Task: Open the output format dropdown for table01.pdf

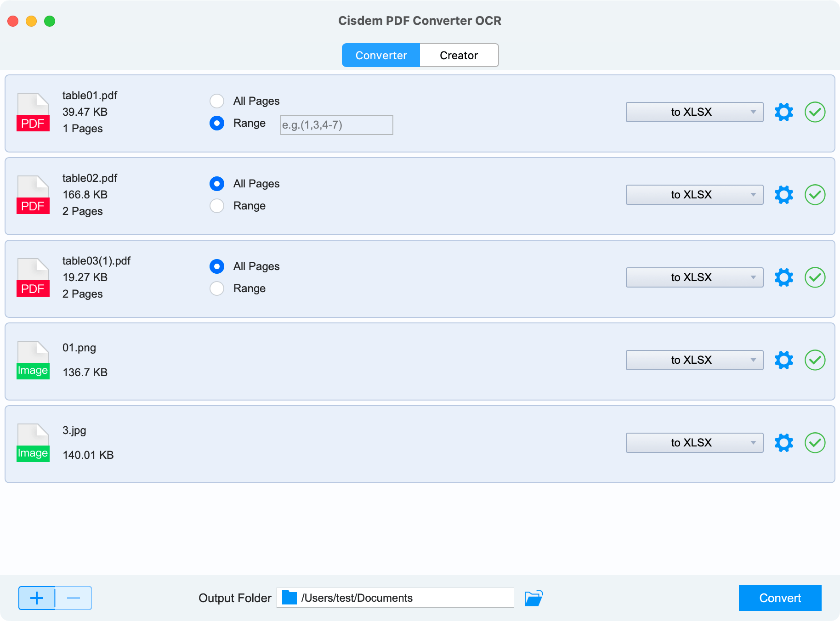Action: pos(693,112)
